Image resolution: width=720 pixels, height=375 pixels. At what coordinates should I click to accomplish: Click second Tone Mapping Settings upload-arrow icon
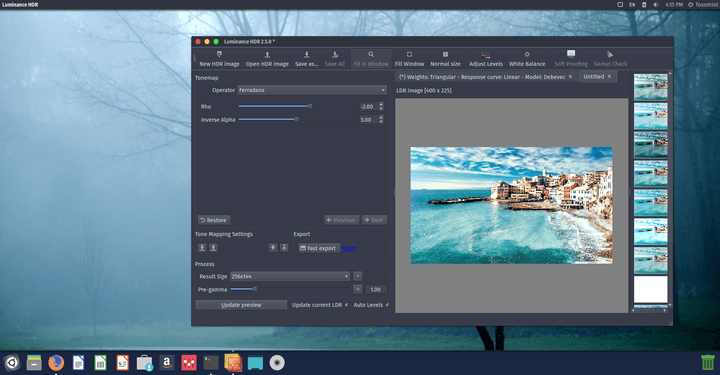213,247
